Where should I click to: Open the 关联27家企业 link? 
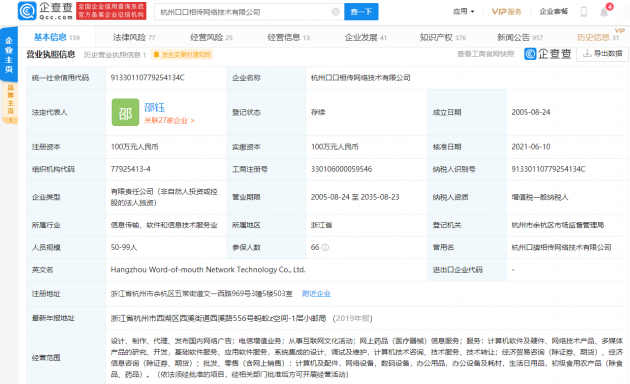[169, 121]
